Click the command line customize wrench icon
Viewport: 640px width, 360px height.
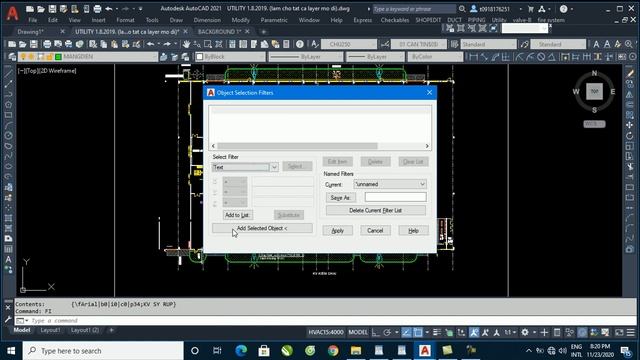(8, 320)
